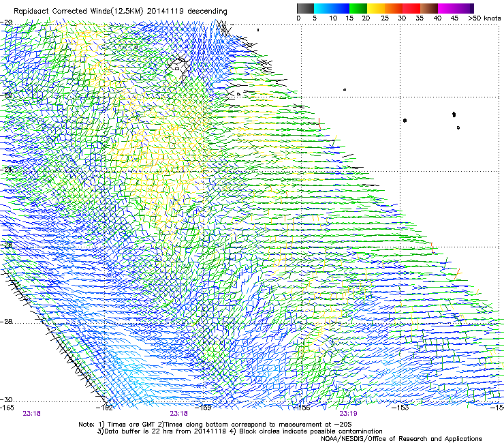Click the '>50 knots' legend label

coord(484,18)
